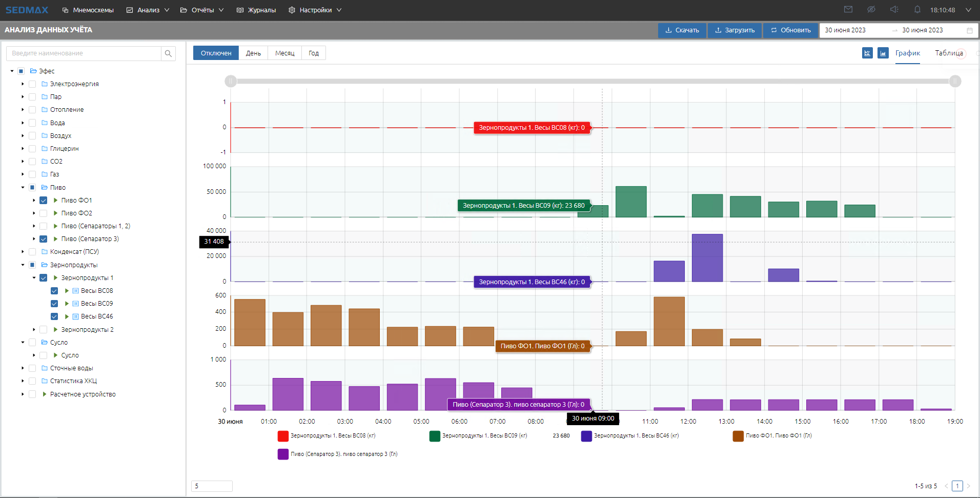Open the Отчёты dropdown menu
The image size is (980, 498).
[x=202, y=10]
